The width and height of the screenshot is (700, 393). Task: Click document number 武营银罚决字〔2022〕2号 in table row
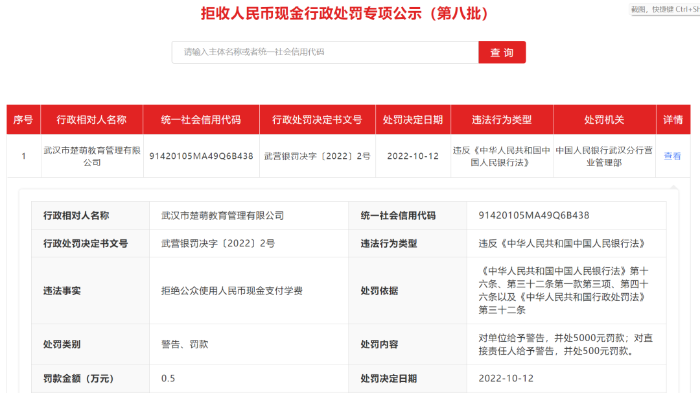click(x=317, y=156)
